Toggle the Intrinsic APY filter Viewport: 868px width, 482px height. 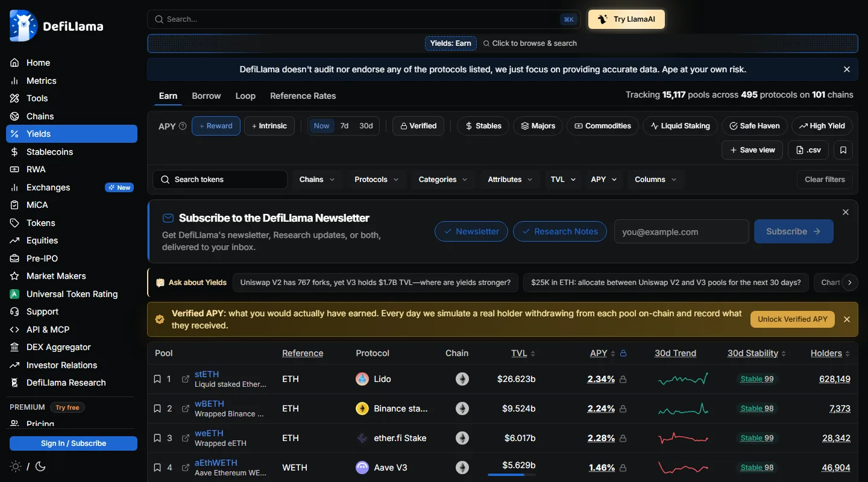tap(269, 126)
